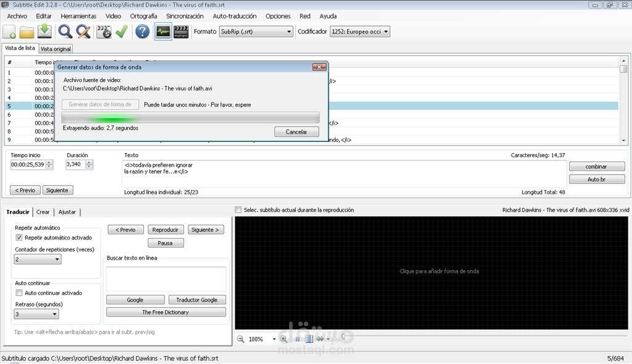Switch to the Crear tab
632x364 pixels.
click(x=43, y=212)
